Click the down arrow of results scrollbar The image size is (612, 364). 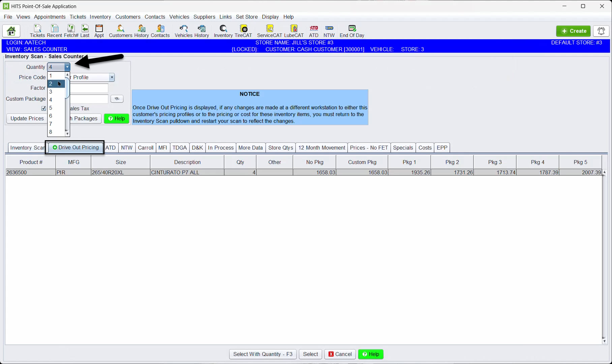click(x=604, y=341)
